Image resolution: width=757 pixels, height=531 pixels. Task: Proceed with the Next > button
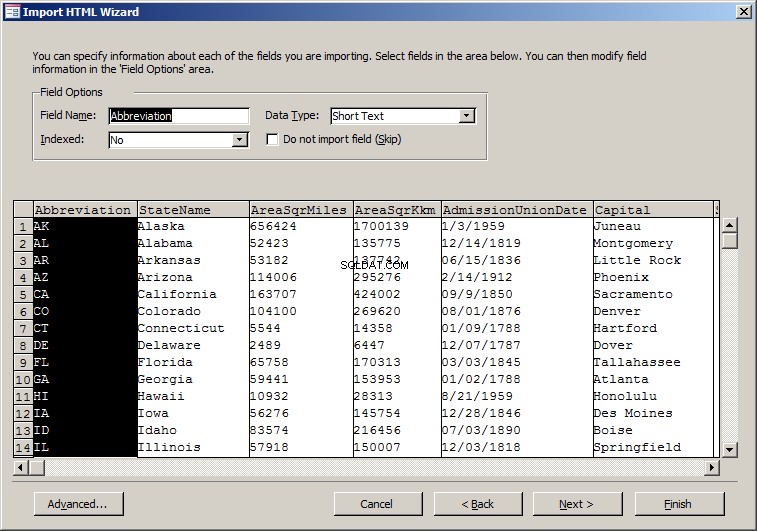577,504
